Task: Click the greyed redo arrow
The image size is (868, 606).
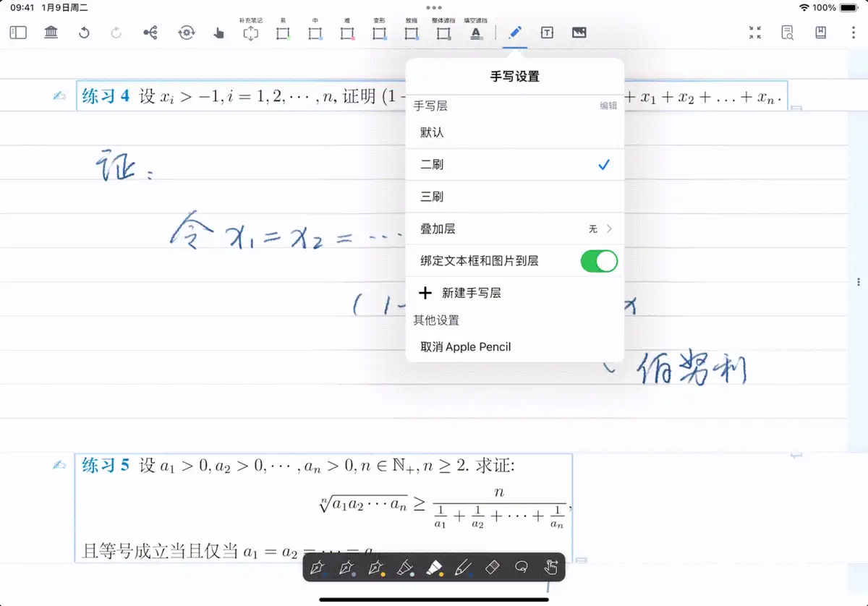Action: click(x=116, y=33)
